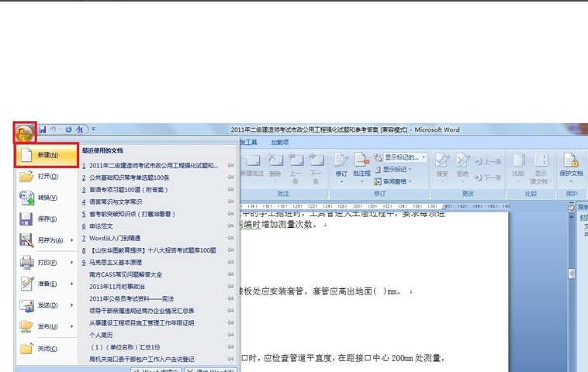Go to 下一条 next change in 更改 group

click(x=488, y=177)
